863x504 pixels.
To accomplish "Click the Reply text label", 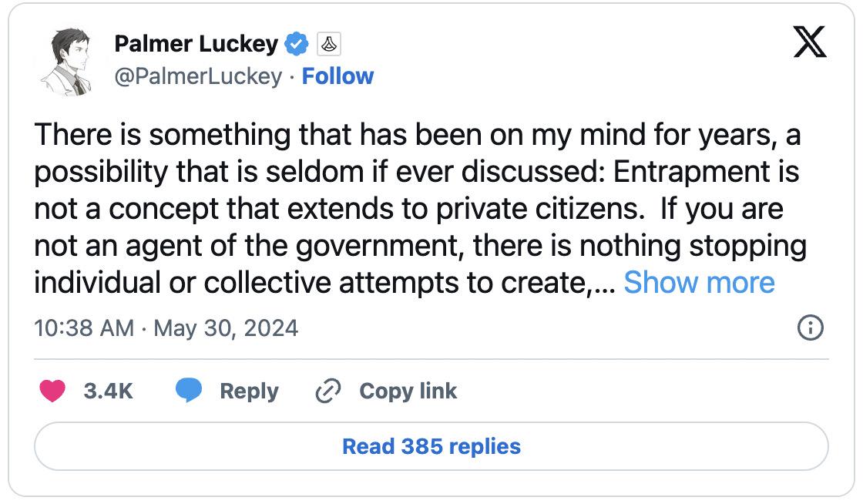I will pos(249,391).
